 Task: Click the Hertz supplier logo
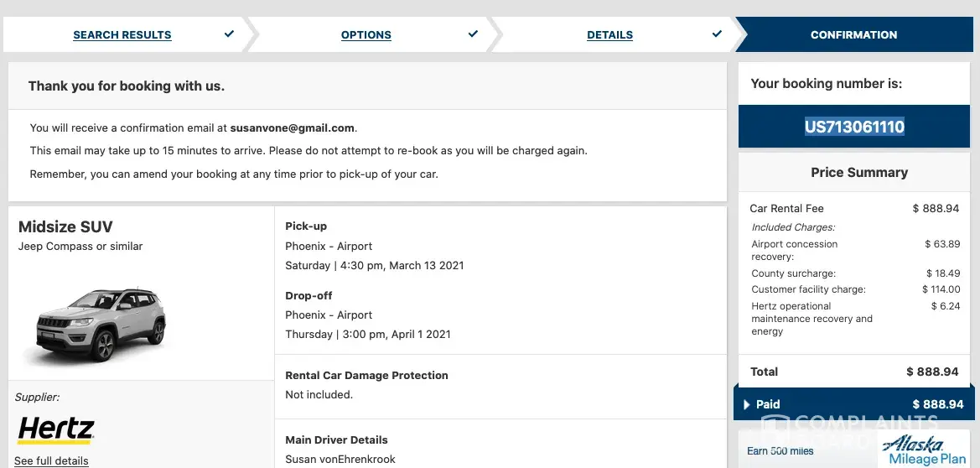(x=56, y=429)
